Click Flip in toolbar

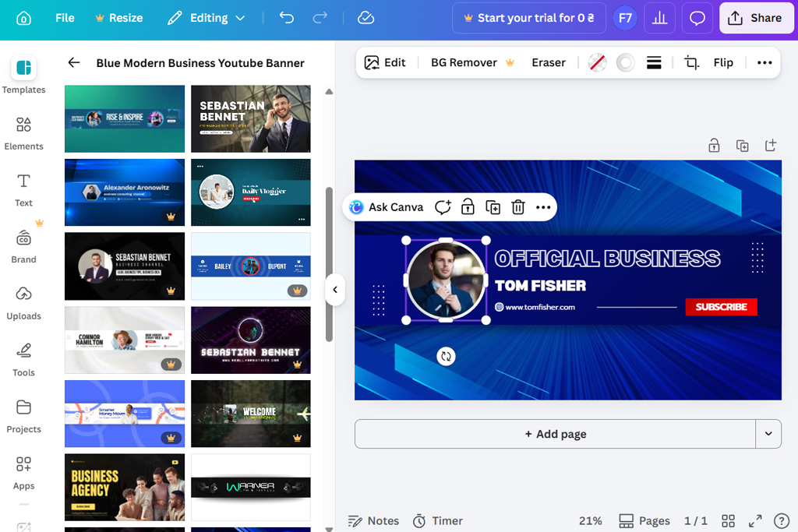[722, 62]
